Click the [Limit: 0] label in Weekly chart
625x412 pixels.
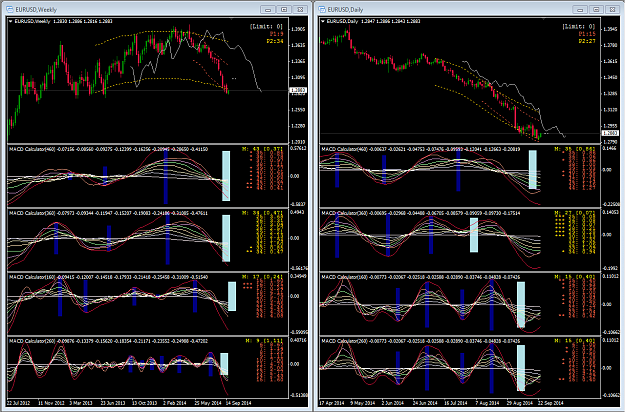tap(266, 27)
